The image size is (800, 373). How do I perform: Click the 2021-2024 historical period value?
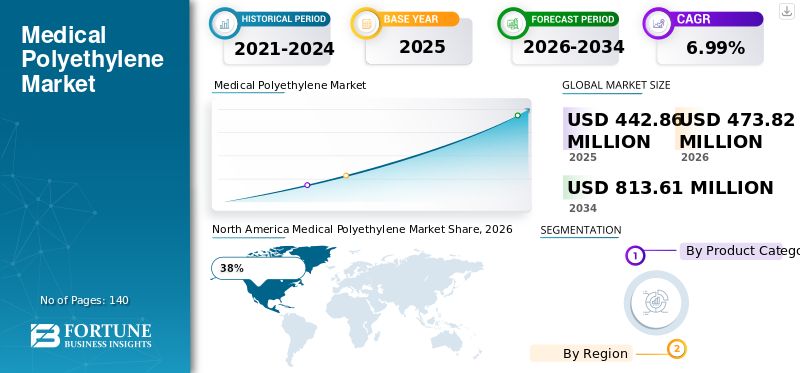point(284,49)
